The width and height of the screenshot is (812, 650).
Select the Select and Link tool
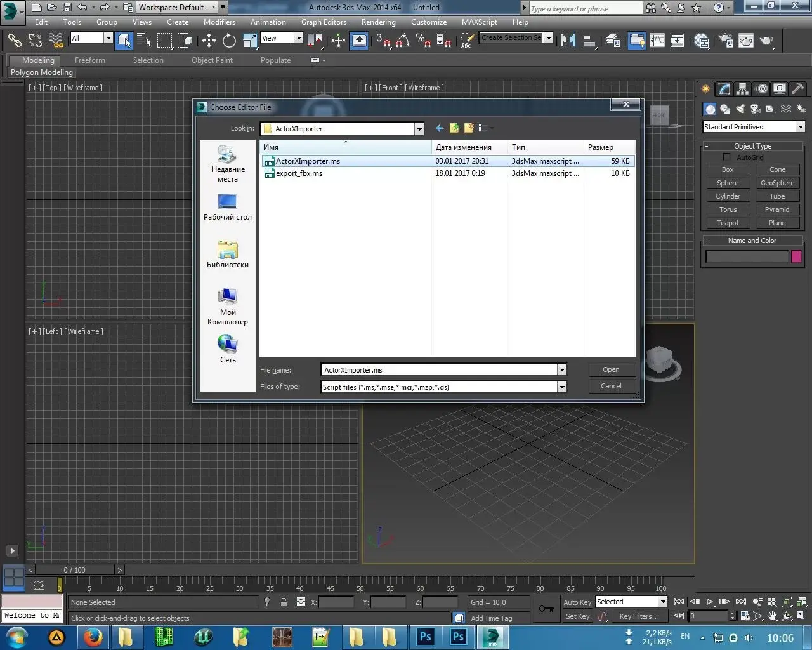15,41
